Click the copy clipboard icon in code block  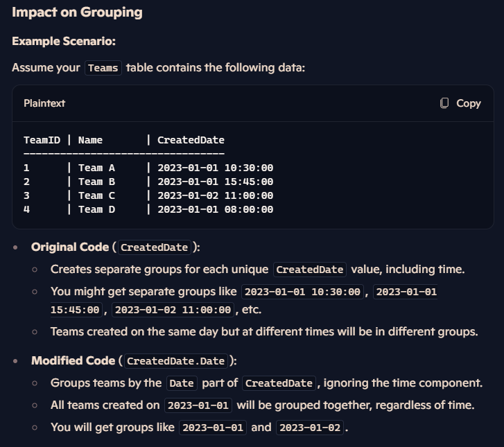pos(444,103)
